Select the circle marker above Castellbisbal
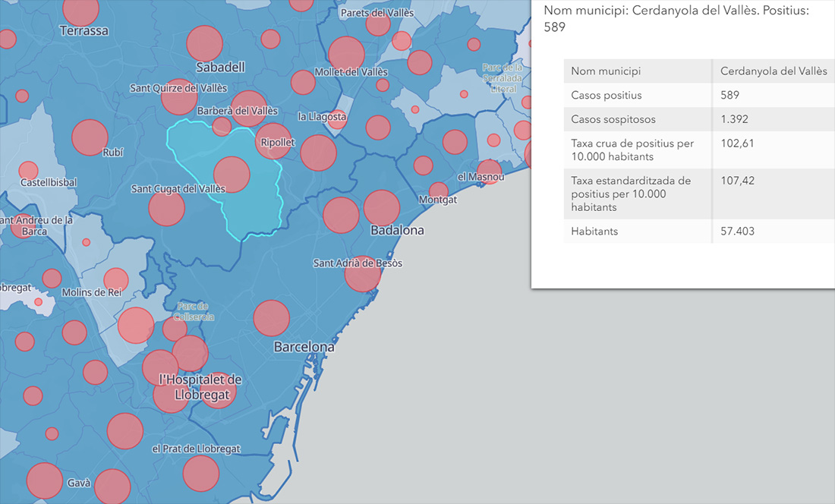The height and width of the screenshot is (504, 835). 28,170
